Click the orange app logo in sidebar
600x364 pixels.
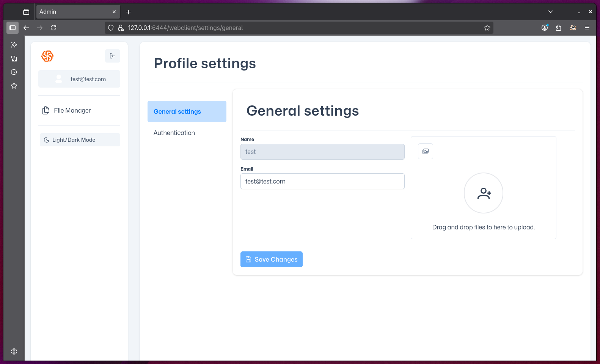point(47,56)
